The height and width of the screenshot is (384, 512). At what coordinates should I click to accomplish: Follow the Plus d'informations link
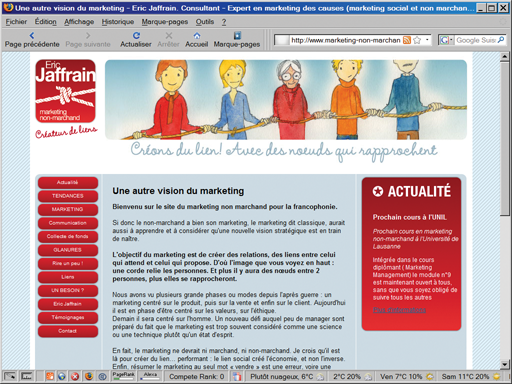399,310
